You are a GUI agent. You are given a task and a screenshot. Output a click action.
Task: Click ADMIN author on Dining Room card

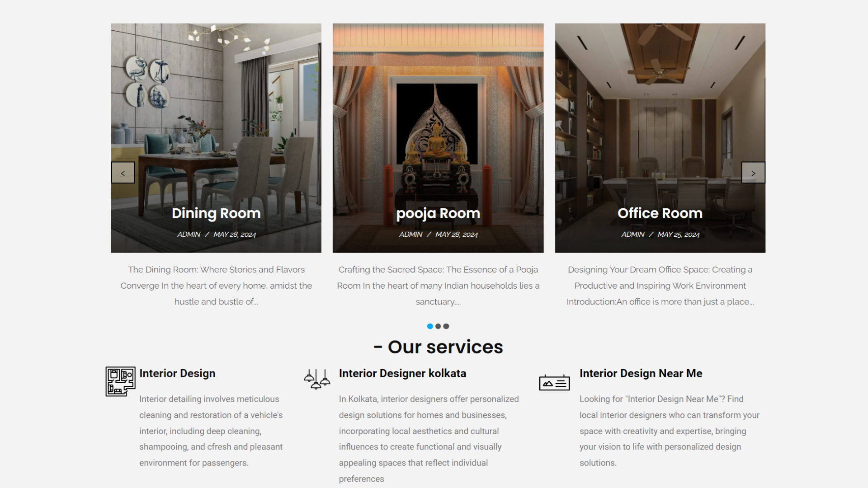coord(189,235)
